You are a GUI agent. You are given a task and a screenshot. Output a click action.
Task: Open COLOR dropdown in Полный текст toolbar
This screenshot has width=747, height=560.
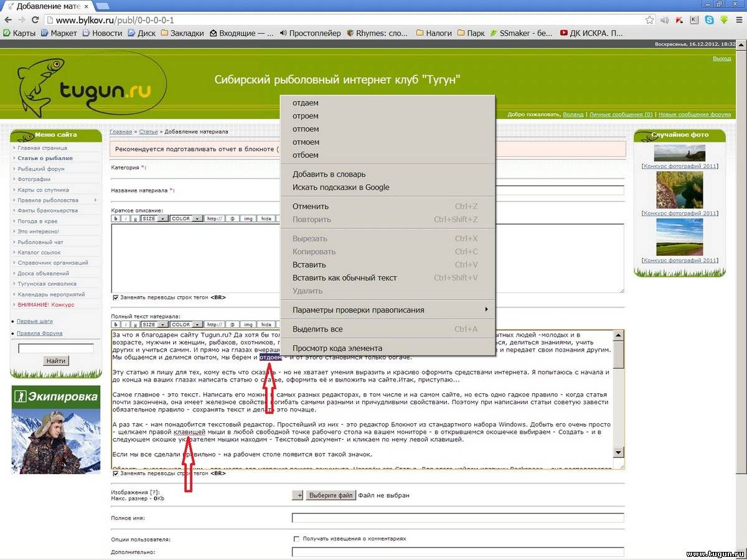tap(186, 325)
